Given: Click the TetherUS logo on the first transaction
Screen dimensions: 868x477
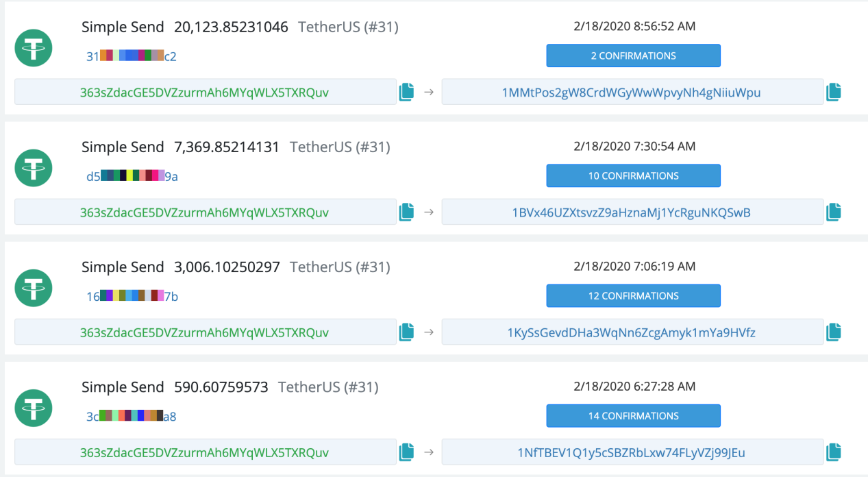Looking at the screenshot, I should 33,48.
